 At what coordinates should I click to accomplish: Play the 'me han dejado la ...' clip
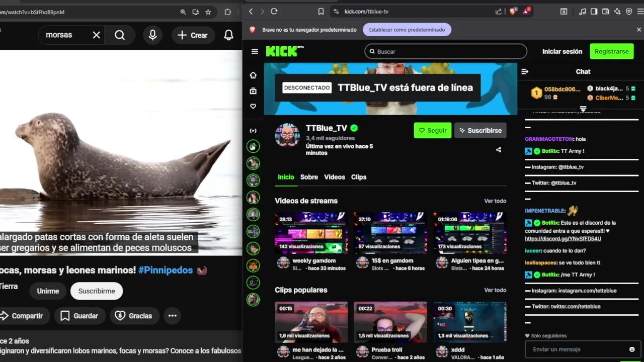pyautogui.click(x=311, y=322)
